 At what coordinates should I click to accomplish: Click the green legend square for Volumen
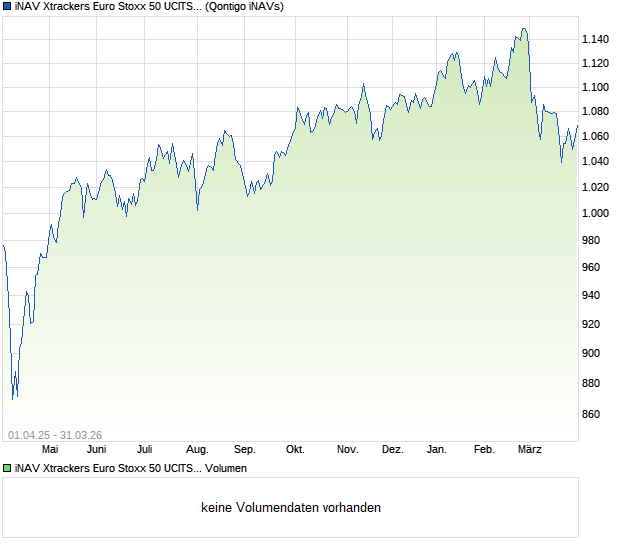pyautogui.click(x=7, y=469)
